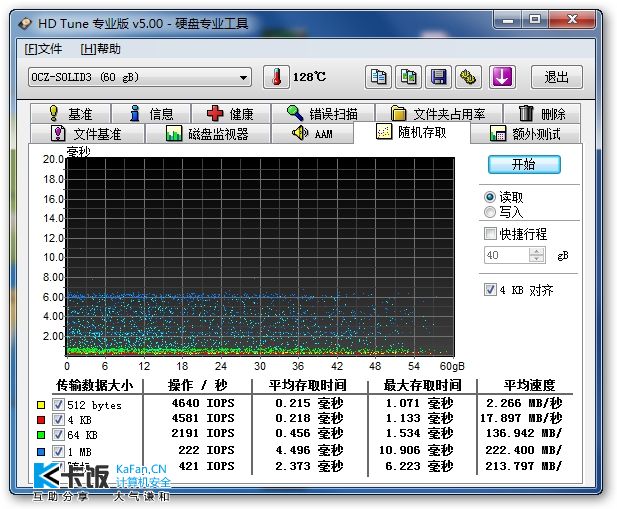617x509 pixels.
Task: Copy text results to clipboard icon
Action: click(378, 77)
